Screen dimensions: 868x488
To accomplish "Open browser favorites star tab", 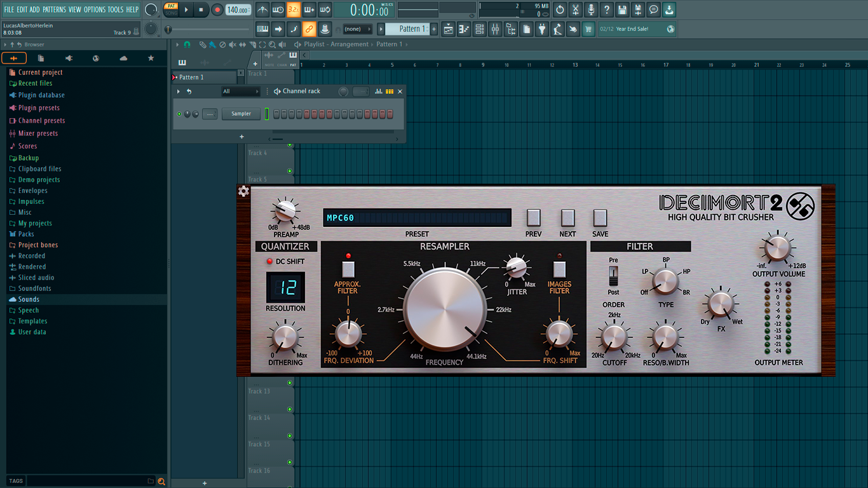I will click(x=151, y=58).
